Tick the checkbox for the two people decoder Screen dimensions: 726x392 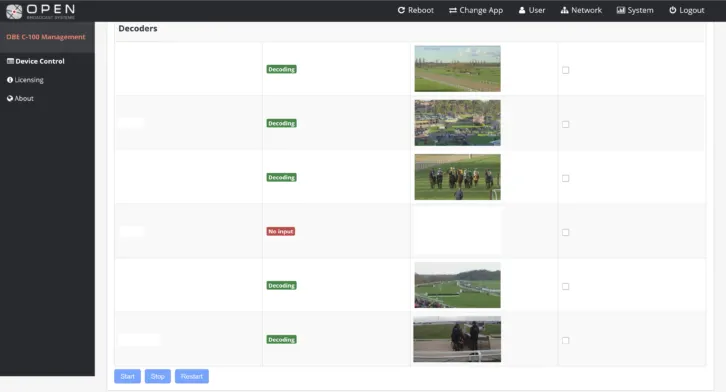(565, 340)
